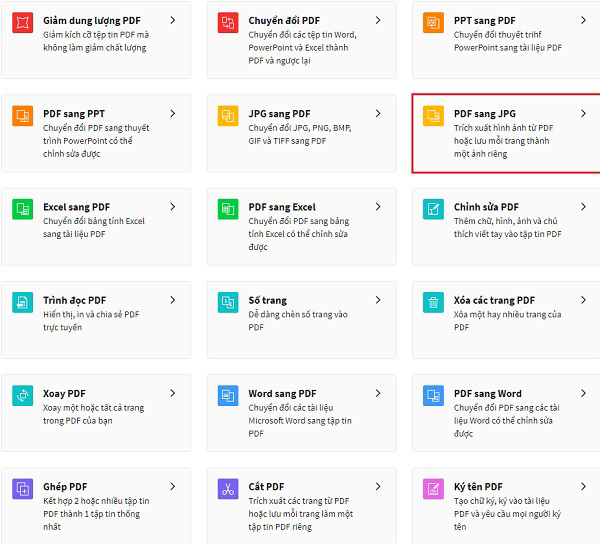
Task: Click description 'Thêm chữ, hình, ảnh và chú'
Action: (505, 221)
